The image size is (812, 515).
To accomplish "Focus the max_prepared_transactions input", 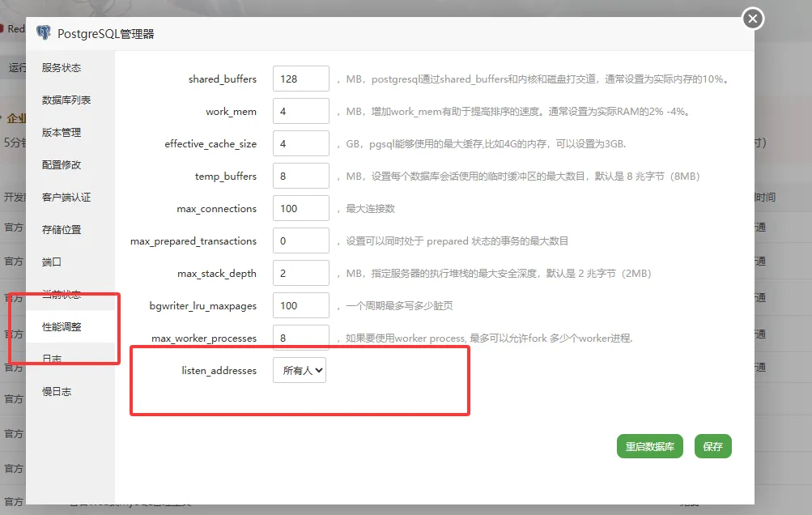I will click(x=301, y=241).
